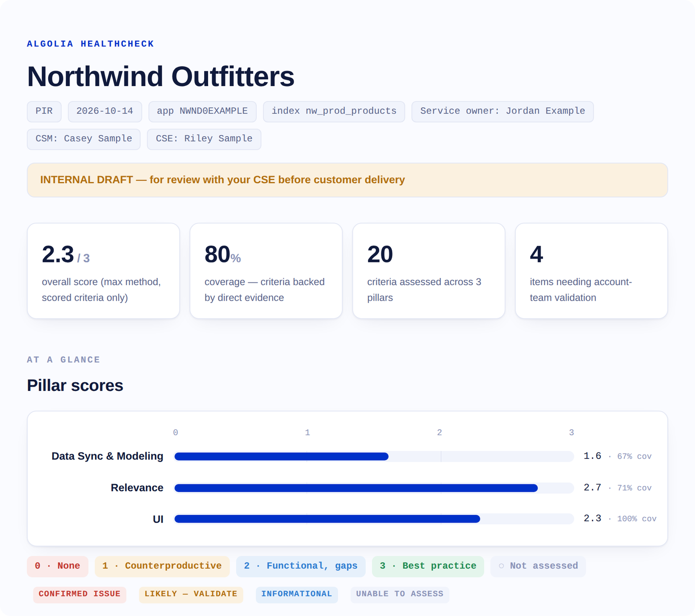The image size is (695, 616).
Task: Click the 67% cov value
Action: (x=634, y=457)
